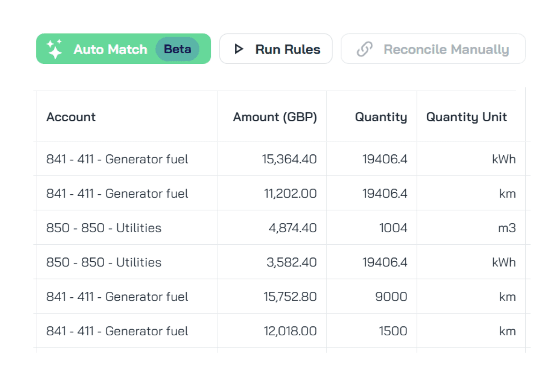
Task: Select the Utilities row with 3,582.40
Action: pos(281,262)
